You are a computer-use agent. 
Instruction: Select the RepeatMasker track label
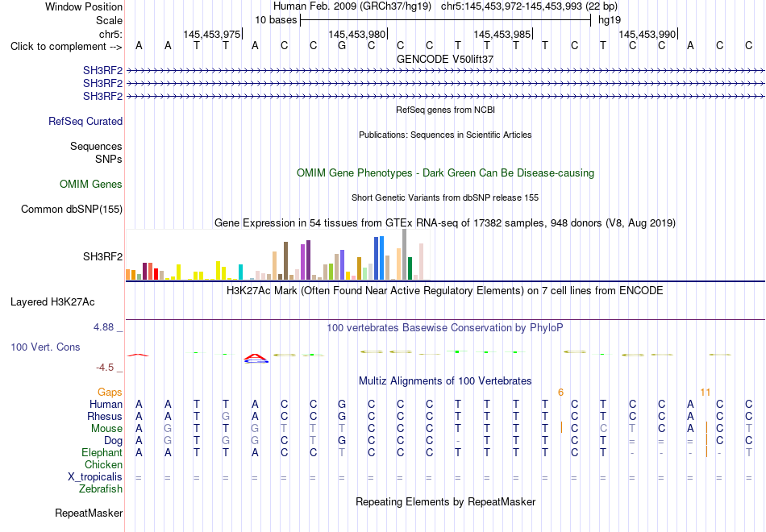89,513
